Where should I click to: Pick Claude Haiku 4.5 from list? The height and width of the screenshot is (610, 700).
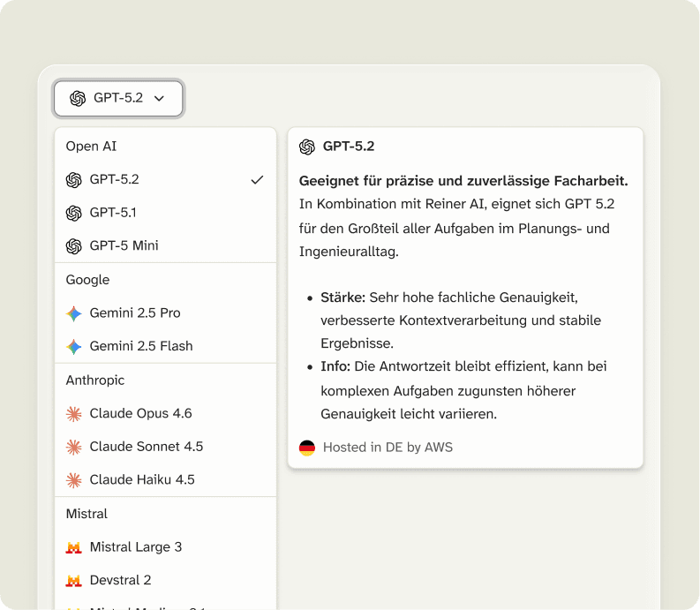coord(166,480)
